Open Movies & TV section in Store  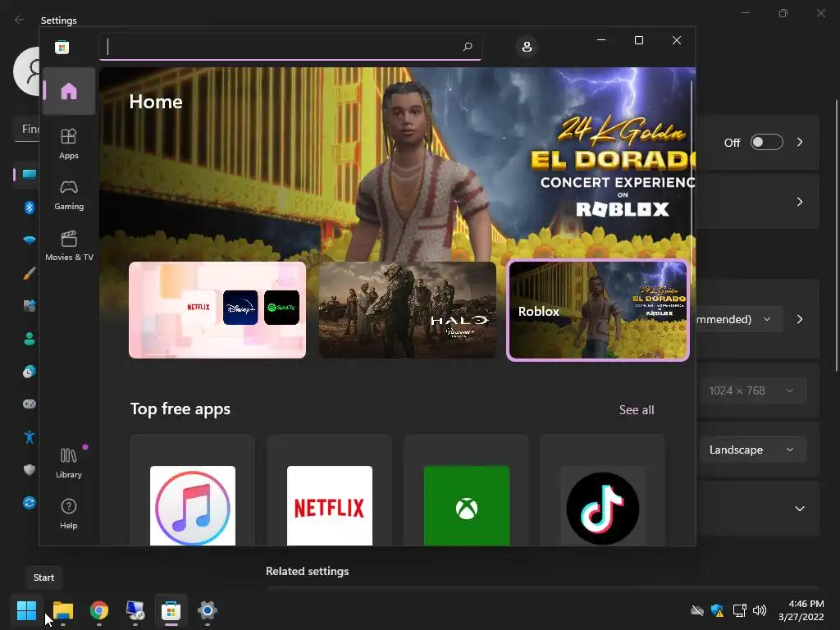point(69,246)
